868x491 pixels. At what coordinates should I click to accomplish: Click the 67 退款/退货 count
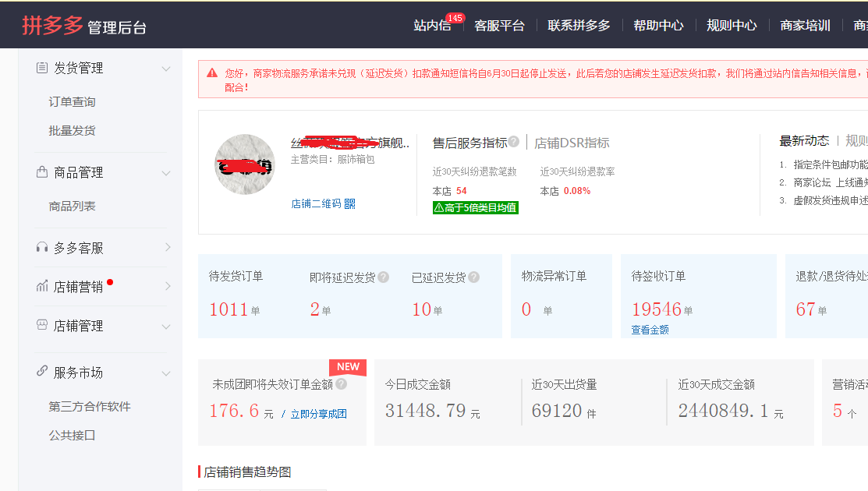(806, 309)
